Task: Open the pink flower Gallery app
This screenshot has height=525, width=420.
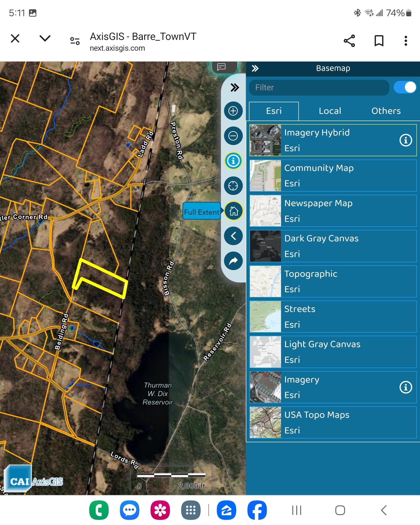Action: pos(160,510)
